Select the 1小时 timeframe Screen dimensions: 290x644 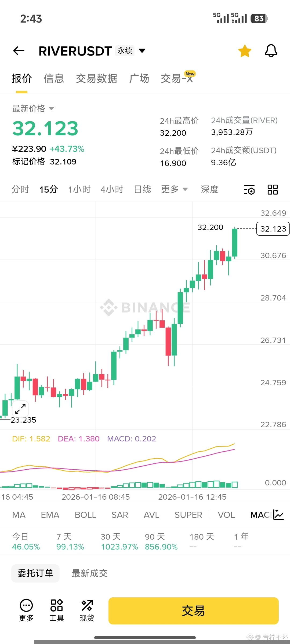click(x=79, y=189)
